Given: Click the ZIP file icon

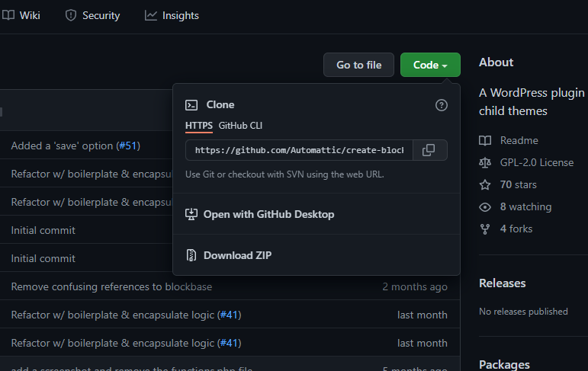Looking at the screenshot, I should point(191,255).
